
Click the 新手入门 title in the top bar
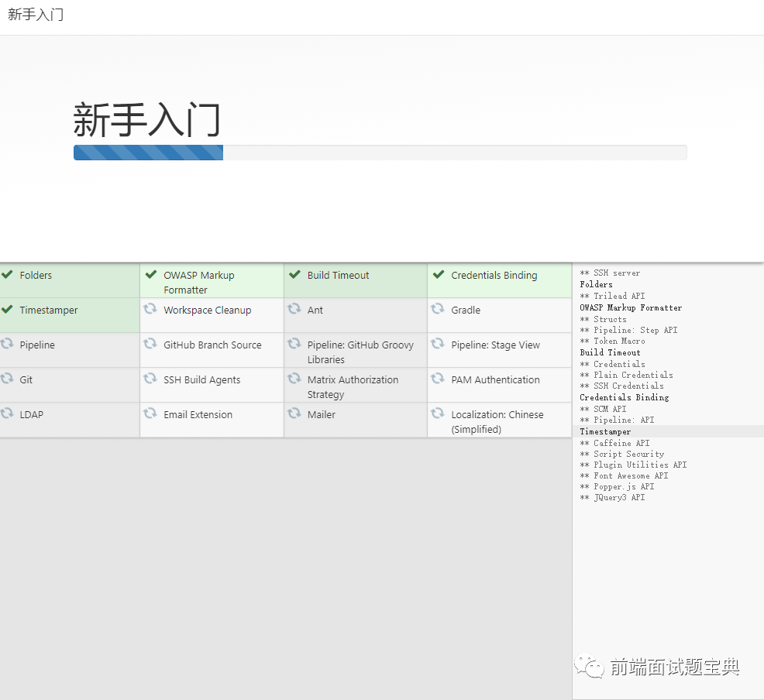(36, 14)
